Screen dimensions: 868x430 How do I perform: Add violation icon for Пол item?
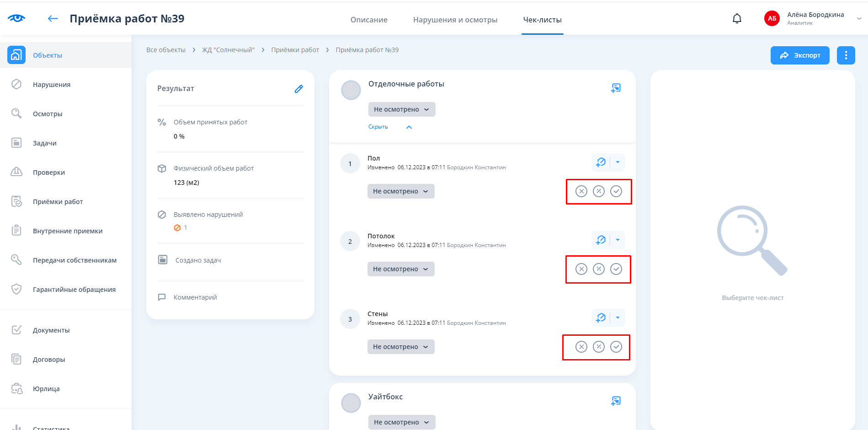601,162
